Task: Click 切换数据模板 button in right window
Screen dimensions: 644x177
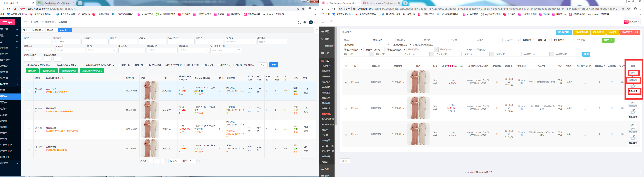Action: [x=564, y=32]
